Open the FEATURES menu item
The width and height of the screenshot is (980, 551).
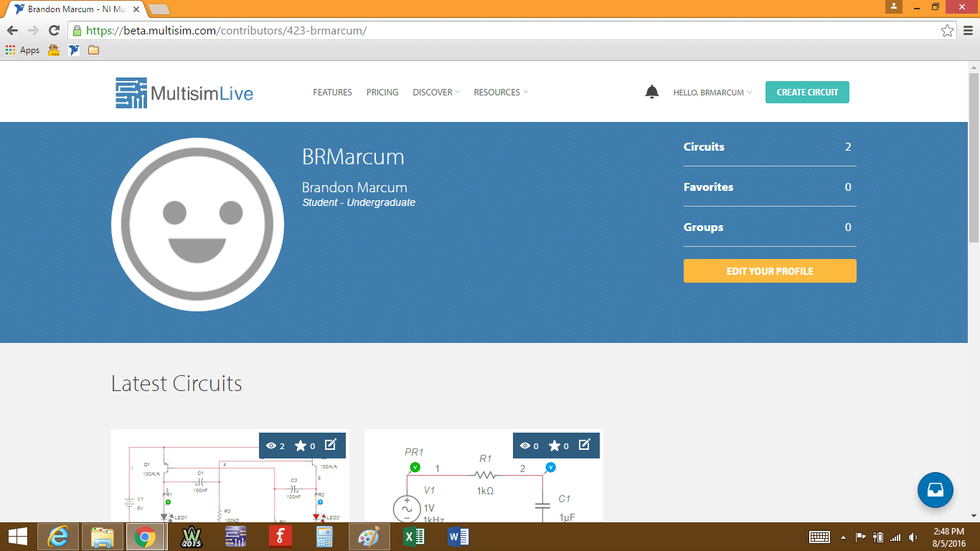pos(332,92)
